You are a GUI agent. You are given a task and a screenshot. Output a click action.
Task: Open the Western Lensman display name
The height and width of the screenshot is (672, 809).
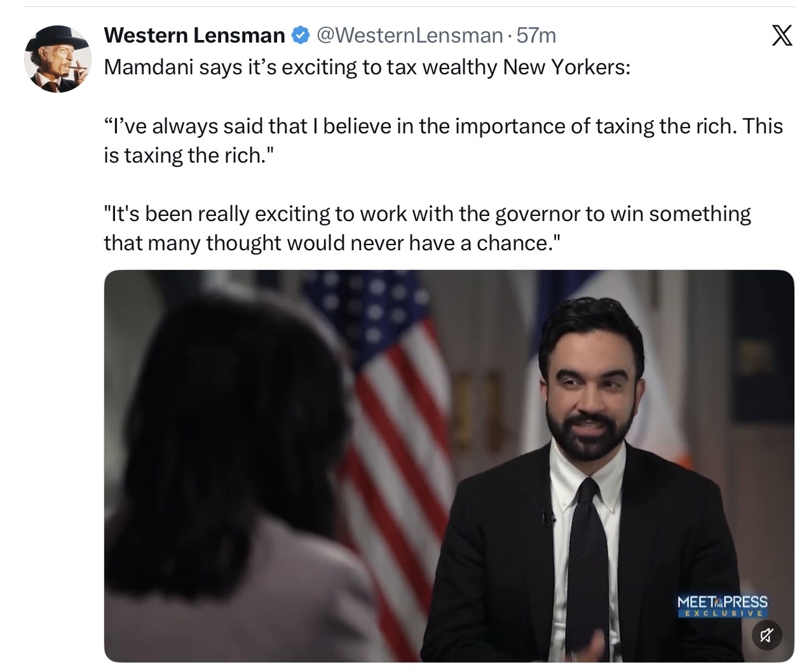(194, 36)
